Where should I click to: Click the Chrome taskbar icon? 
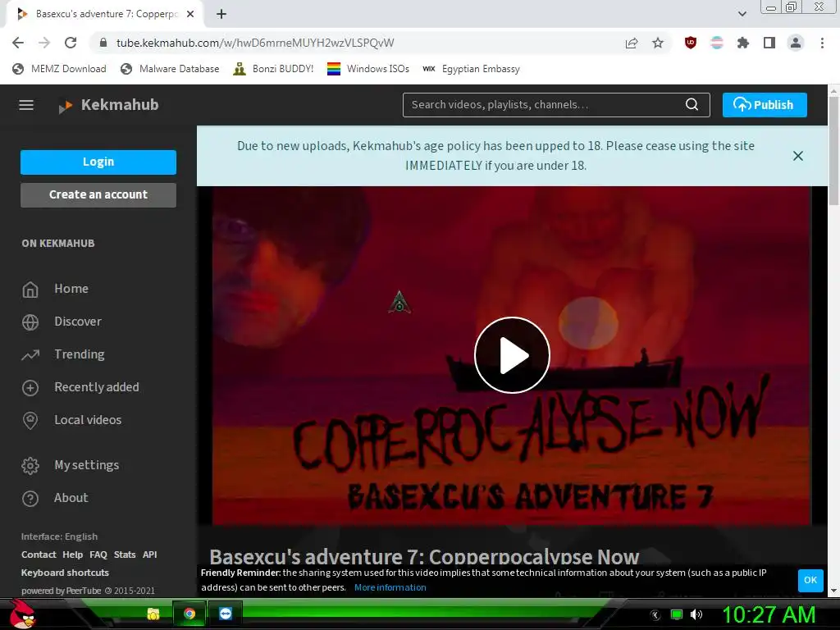[x=189, y=614]
